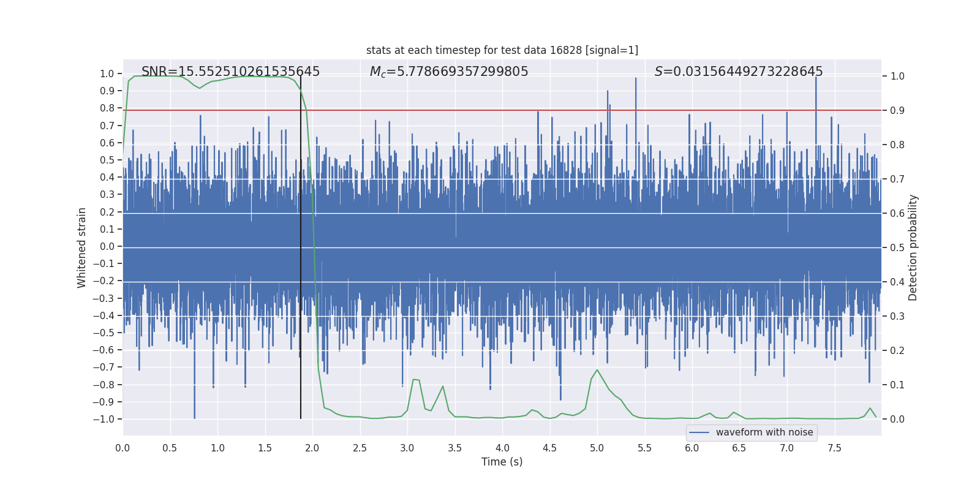Click the red horizontal threshold line
This screenshot has height=490, width=980.
tap(502, 110)
